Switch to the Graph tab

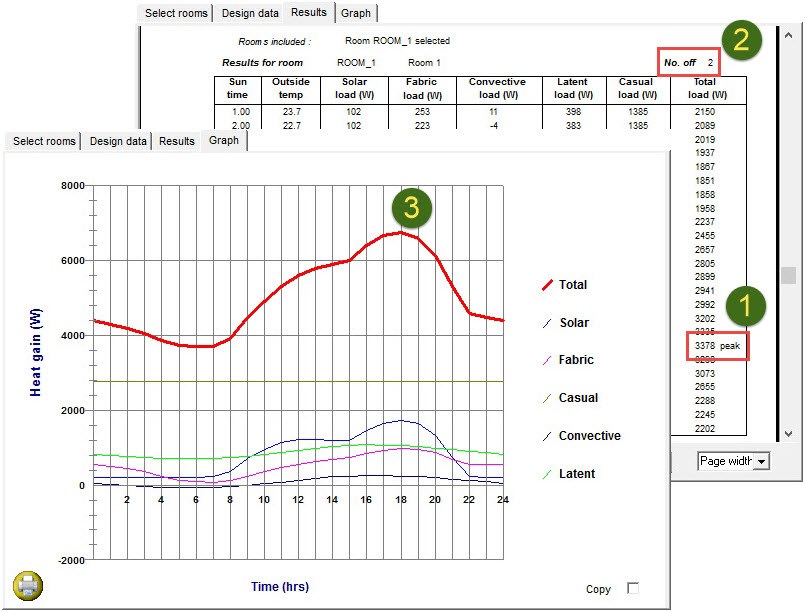223,141
